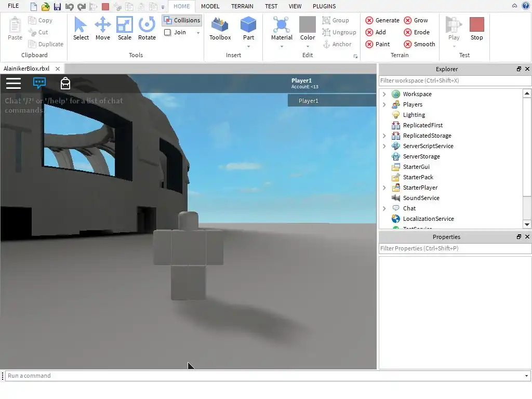Select SoundService in the Explorer
The image size is (532, 399).
[421, 198]
